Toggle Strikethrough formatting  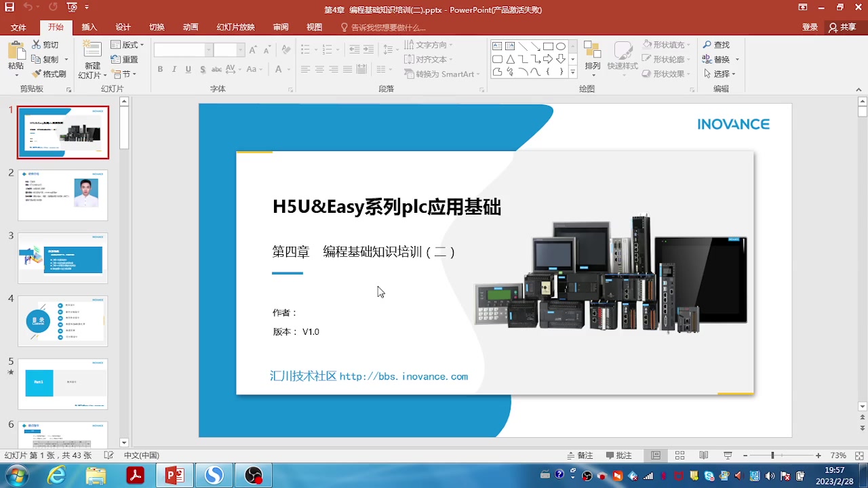pos(217,69)
